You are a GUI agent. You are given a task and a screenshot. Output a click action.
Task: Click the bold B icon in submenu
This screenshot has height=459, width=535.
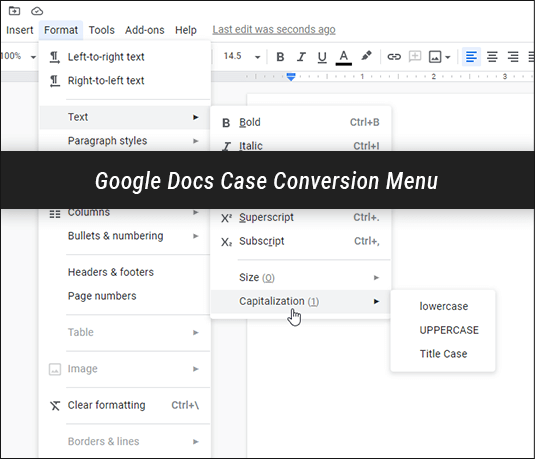226,123
